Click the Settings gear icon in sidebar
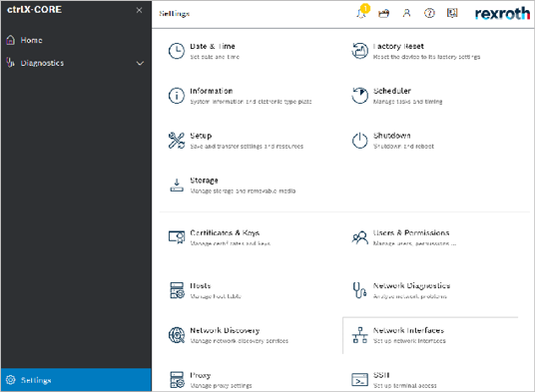This screenshot has height=392, width=535. [11, 380]
